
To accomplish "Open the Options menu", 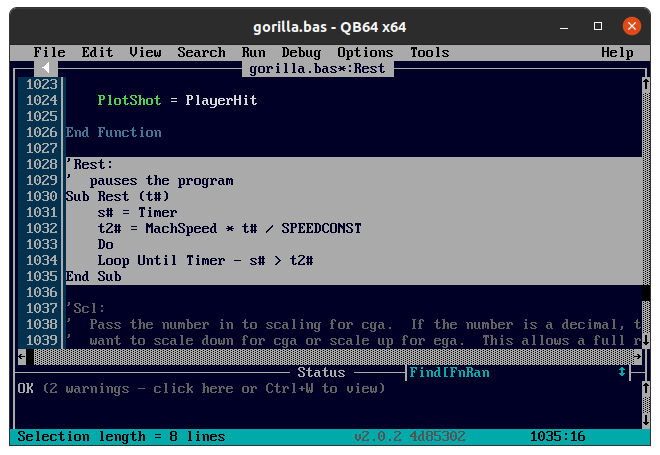I will 365,53.
